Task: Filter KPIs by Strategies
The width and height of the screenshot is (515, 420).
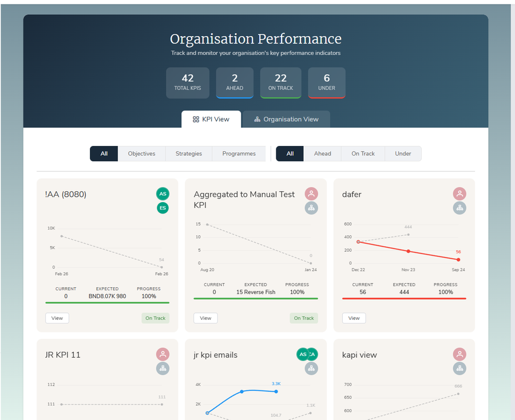Action: (189, 153)
